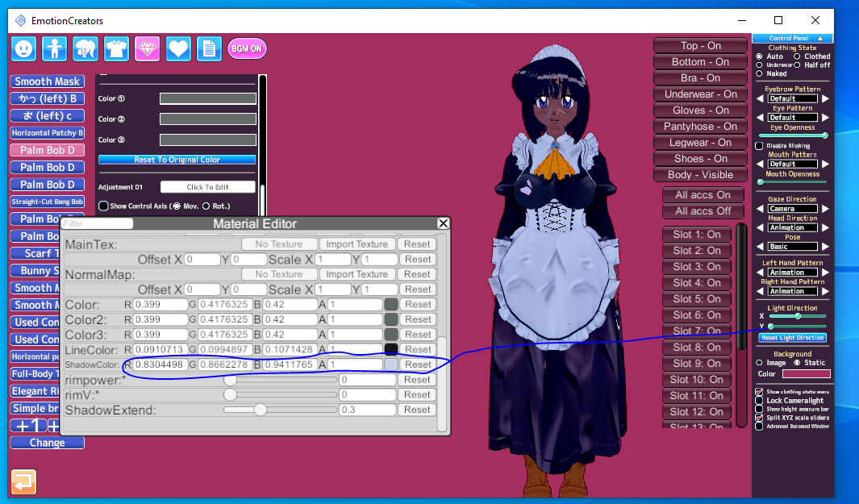Click the pink diamond Accessories icon

click(147, 48)
